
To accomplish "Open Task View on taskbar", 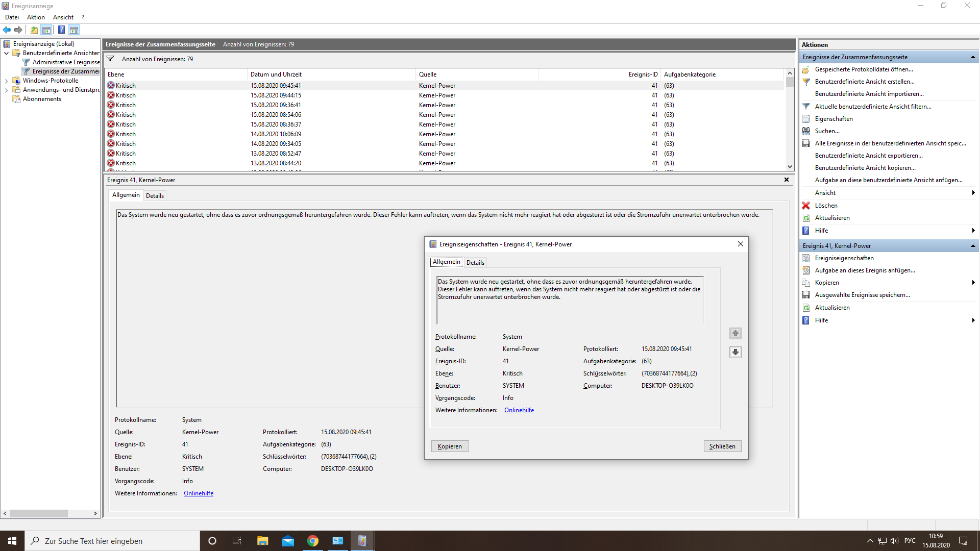I will pyautogui.click(x=237, y=541).
